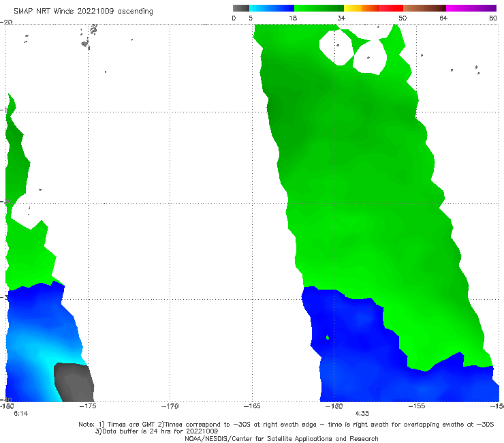
Task: Click the longitude label '-155'
Action: pos(417,406)
